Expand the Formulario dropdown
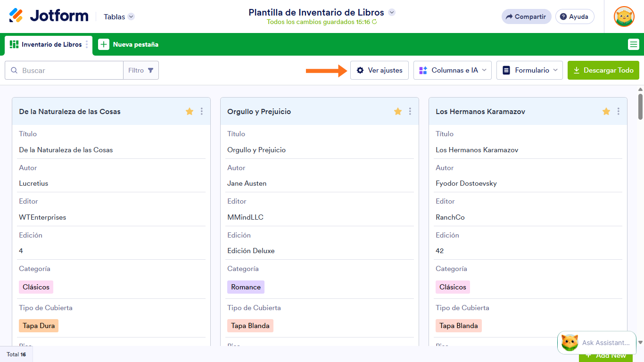644x362 pixels. [x=529, y=70]
